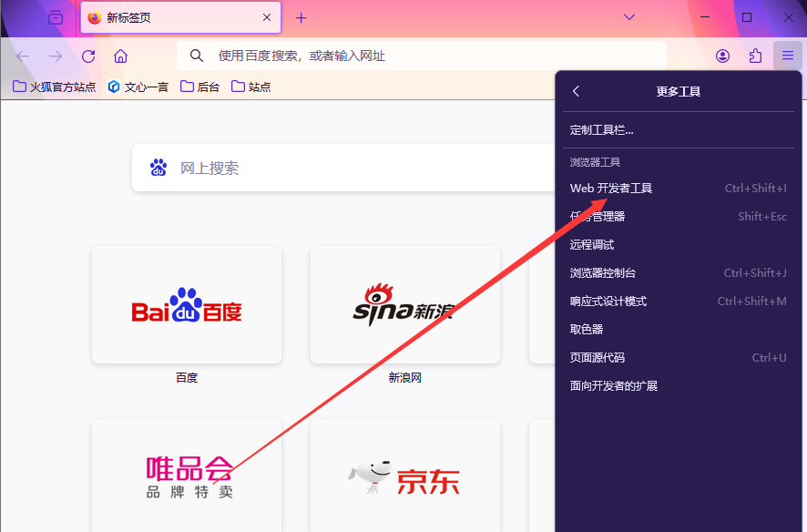Open Web 开发者工具
807x532 pixels.
pyautogui.click(x=679, y=189)
